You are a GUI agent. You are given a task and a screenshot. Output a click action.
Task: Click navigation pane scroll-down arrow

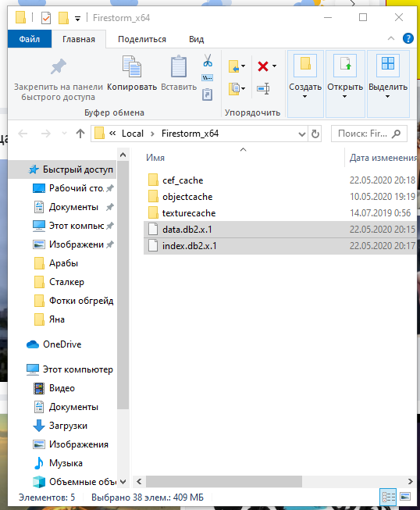coord(123,482)
